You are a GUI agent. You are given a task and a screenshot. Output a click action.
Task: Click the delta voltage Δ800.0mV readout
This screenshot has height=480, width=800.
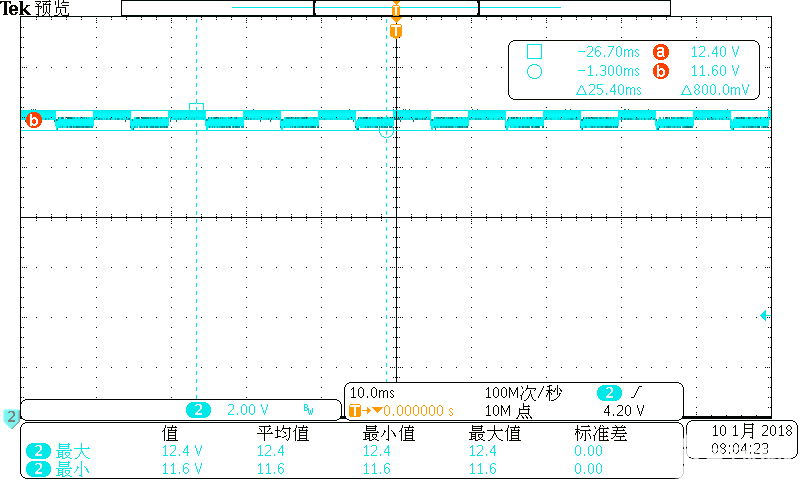[715, 90]
